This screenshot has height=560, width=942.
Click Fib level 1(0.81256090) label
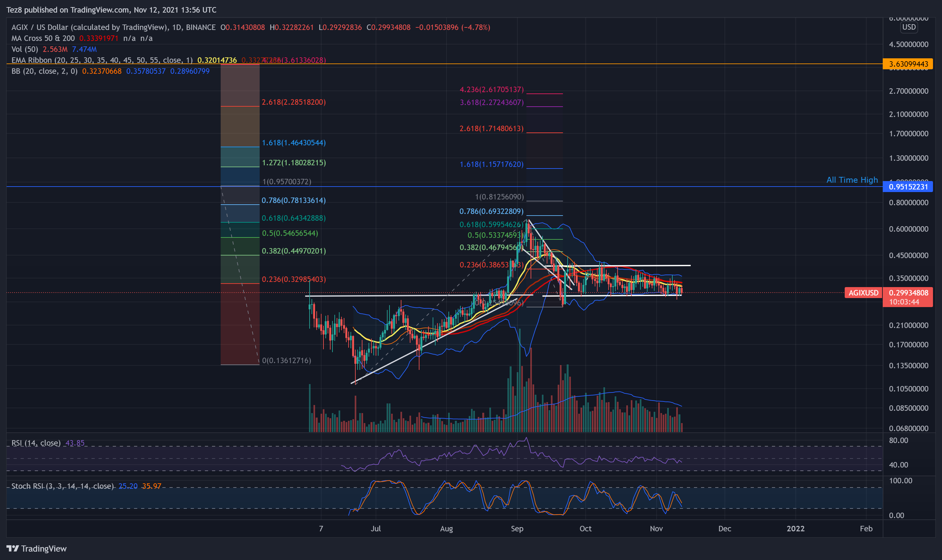pos(499,197)
